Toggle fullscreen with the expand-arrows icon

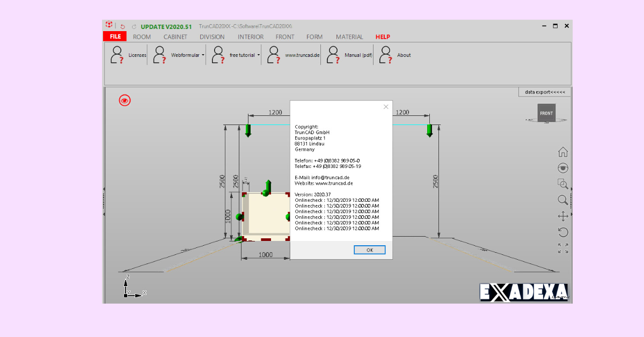point(563,248)
